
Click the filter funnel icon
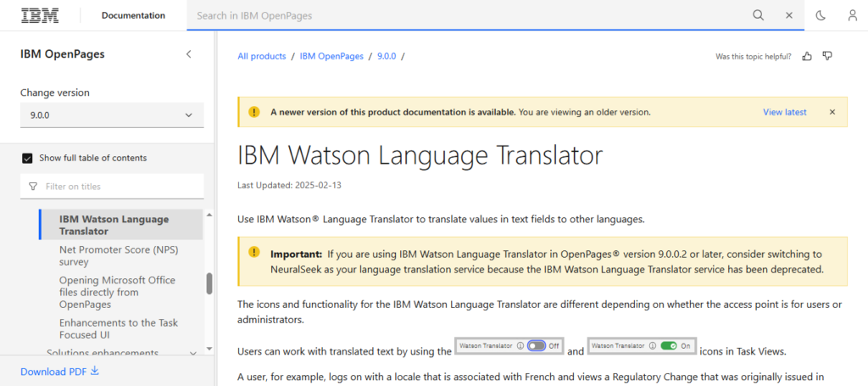(33, 187)
